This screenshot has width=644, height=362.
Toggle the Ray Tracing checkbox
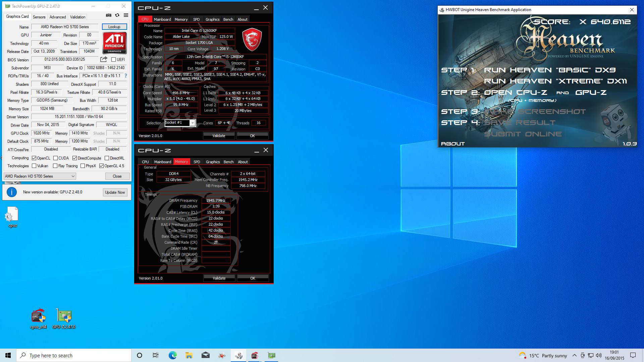(55, 166)
